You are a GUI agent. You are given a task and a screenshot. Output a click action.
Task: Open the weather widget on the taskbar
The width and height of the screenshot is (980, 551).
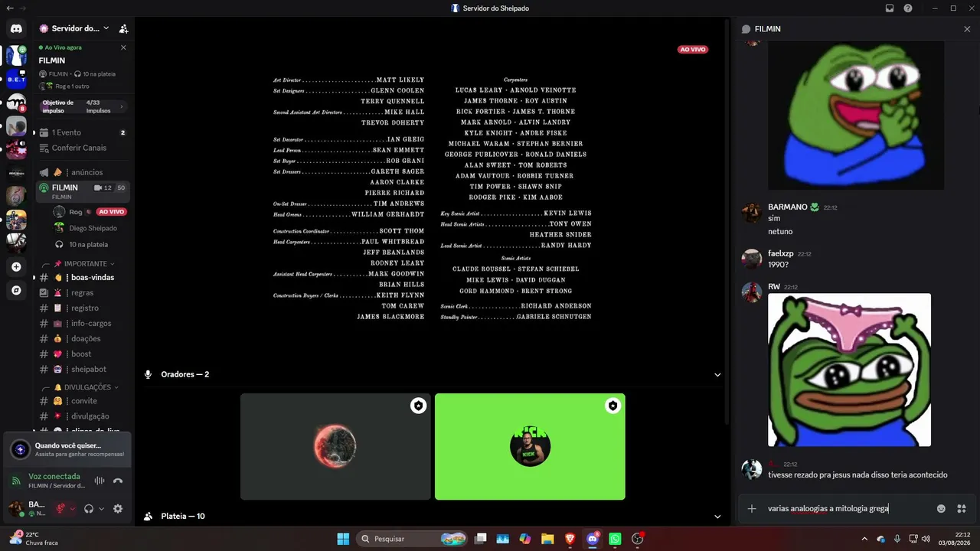click(34, 539)
